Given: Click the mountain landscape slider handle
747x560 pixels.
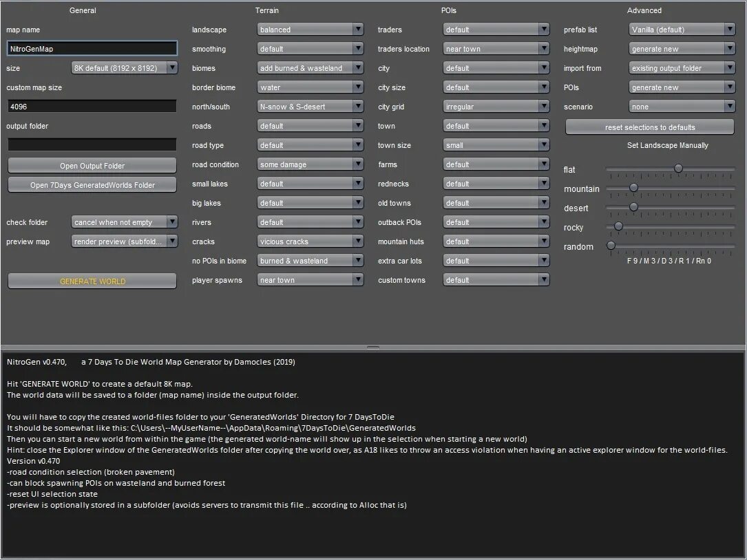Looking at the screenshot, I should (x=633, y=188).
